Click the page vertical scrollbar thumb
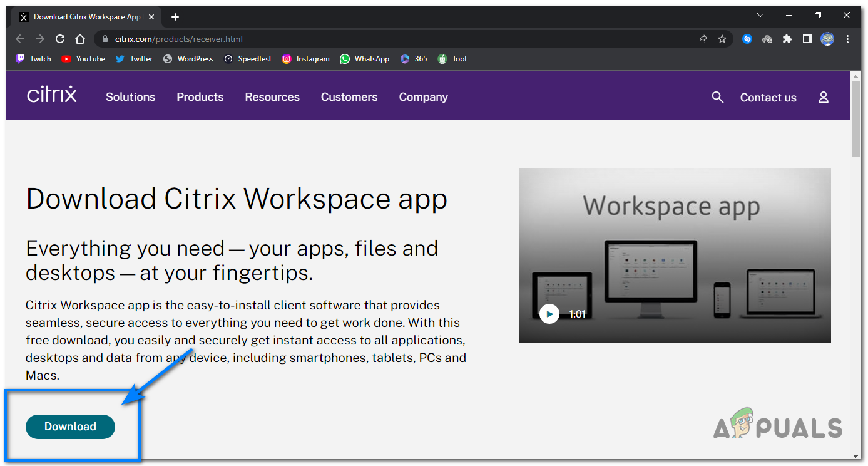 point(856,119)
